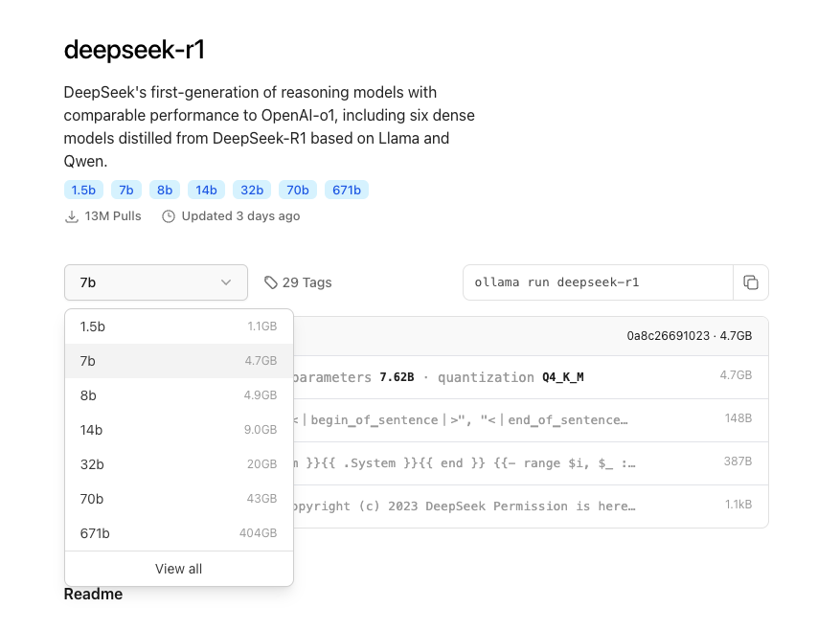This screenshot has width=840, height=630.
Task: Click the 32b blue tag badge
Action: [252, 191]
